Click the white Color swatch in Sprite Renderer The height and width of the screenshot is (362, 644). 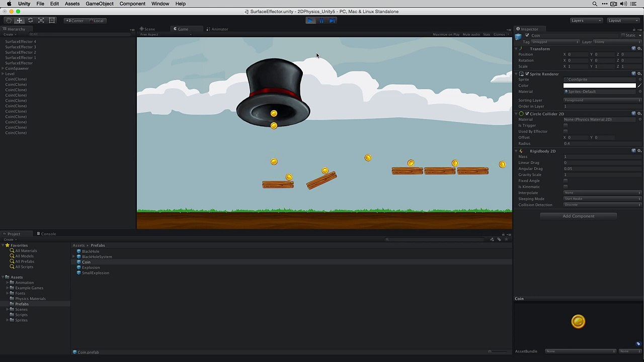click(600, 85)
